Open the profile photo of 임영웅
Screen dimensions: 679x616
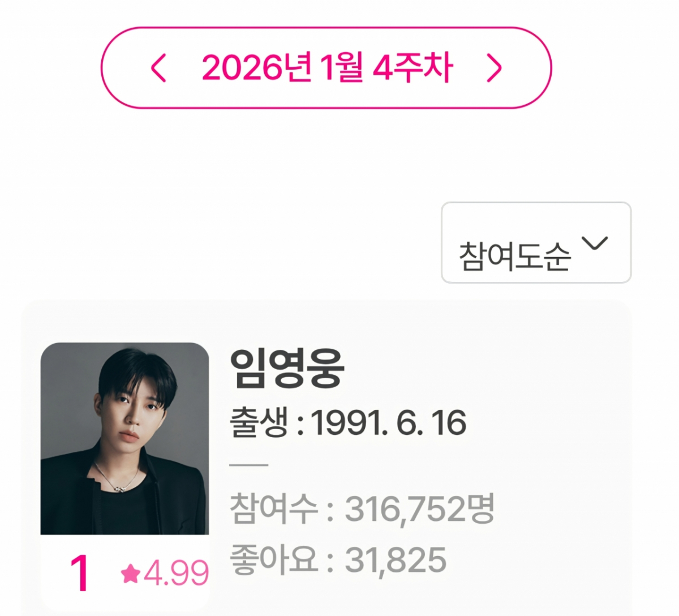click(x=124, y=438)
